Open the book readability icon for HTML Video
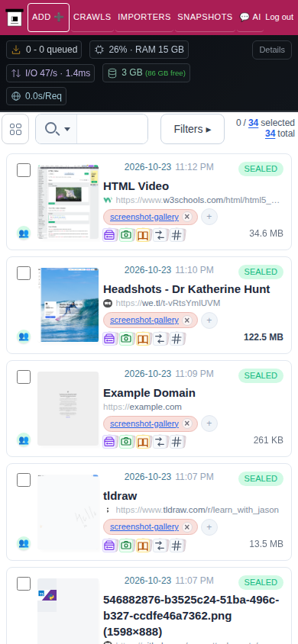 pos(143,235)
